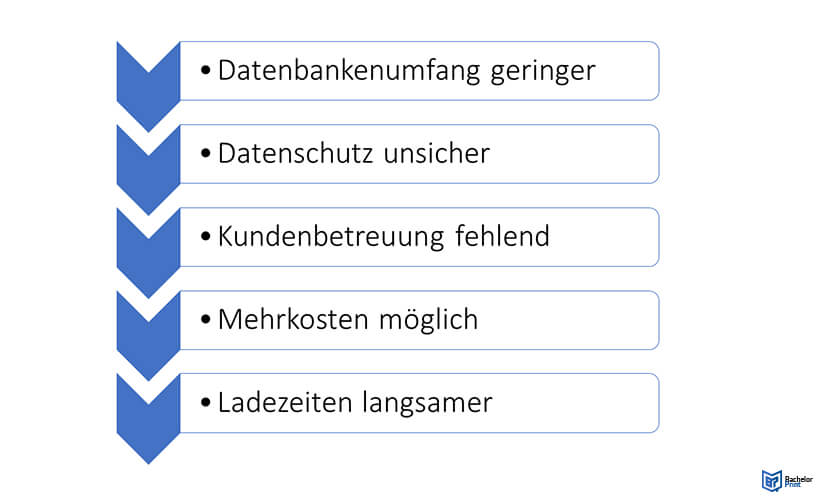Select the Ladezeiten langsamer box

pos(419,403)
